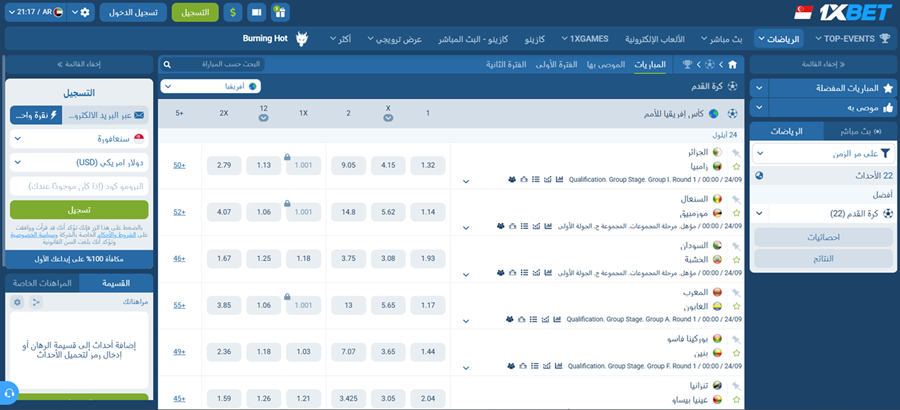Click the trophy icon in breadcrumb
The image size is (900, 410).
687,64
